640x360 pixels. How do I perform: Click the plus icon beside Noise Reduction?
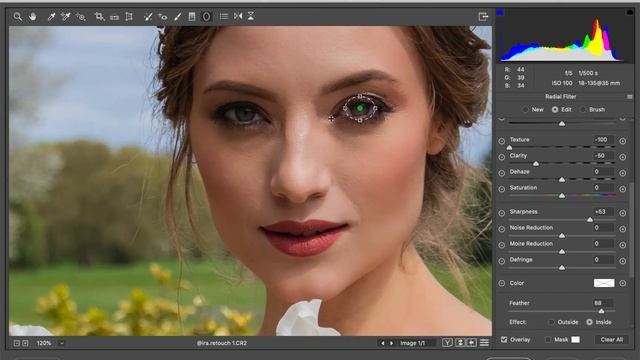tap(622, 229)
